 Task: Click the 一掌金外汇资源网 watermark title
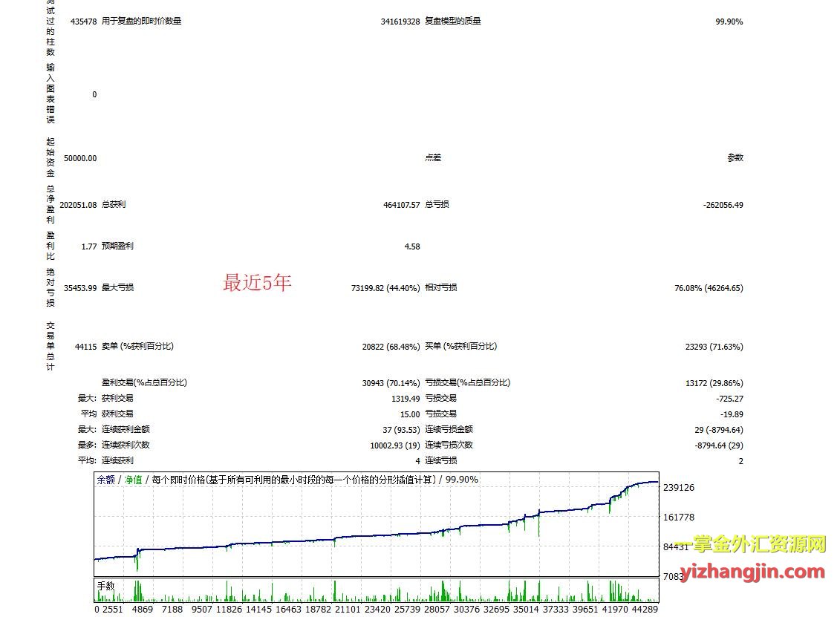[756, 544]
